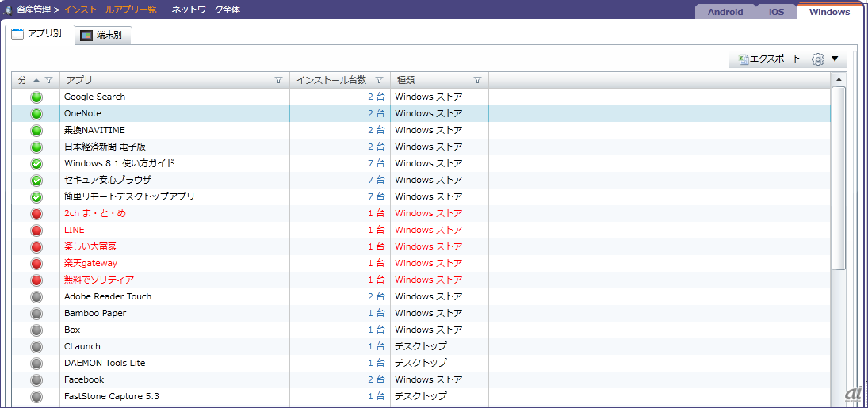Click the scrollbar up arrow of the app list

click(838, 80)
